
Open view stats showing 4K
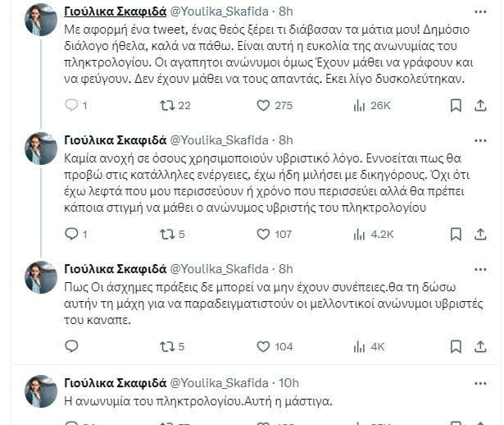[x=359, y=346]
